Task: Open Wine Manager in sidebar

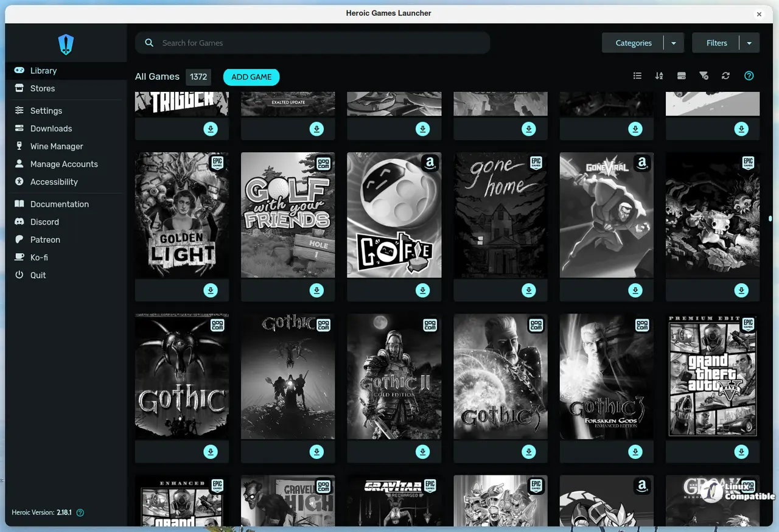Action: point(57,146)
